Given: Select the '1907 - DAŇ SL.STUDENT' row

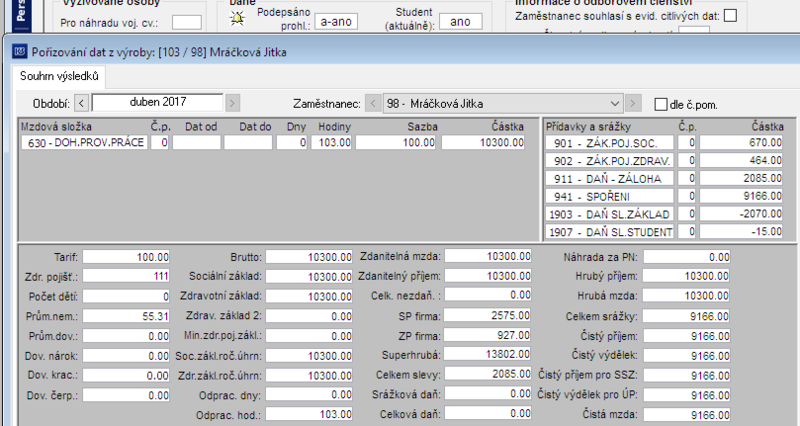Looking at the screenshot, I should coord(610,232).
